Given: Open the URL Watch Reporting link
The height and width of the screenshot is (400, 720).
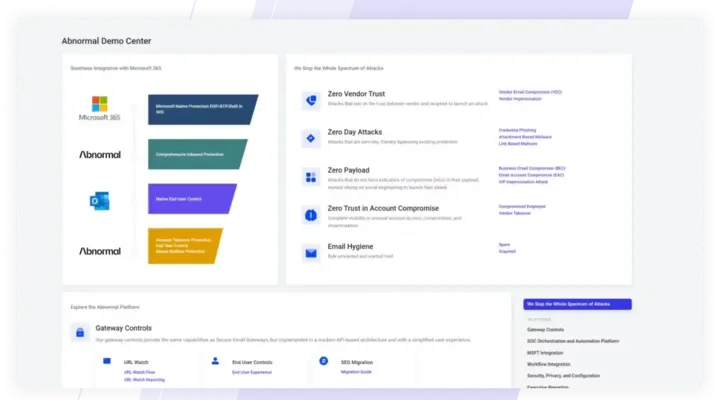Looking at the screenshot, I should [x=144, y=380].
